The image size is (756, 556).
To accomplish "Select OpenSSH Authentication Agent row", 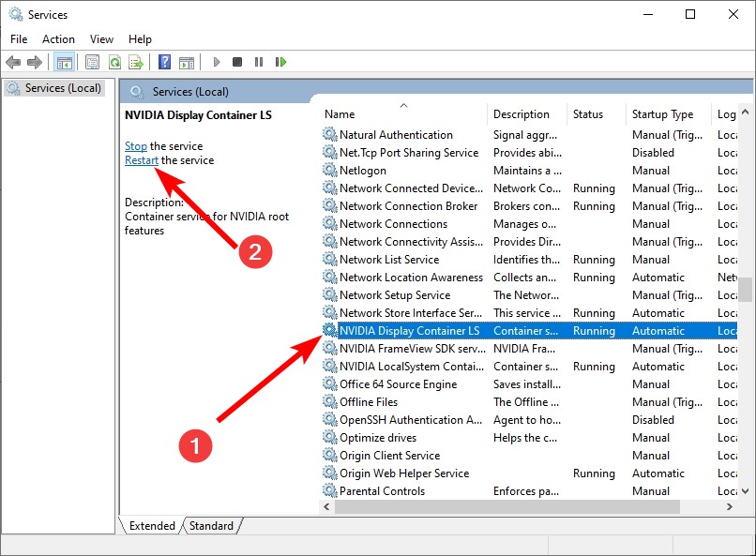I will coord(529,420).
